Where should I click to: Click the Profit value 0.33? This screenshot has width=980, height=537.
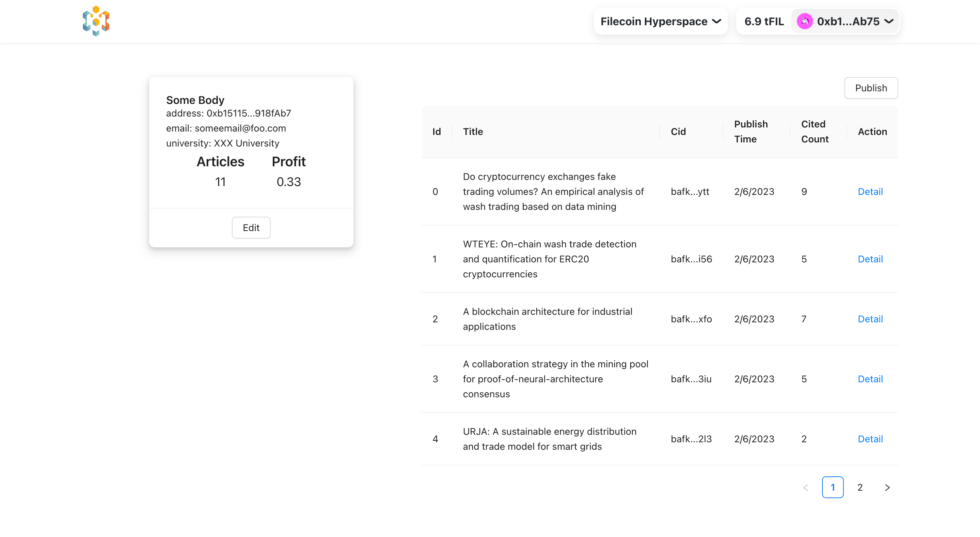289,182
